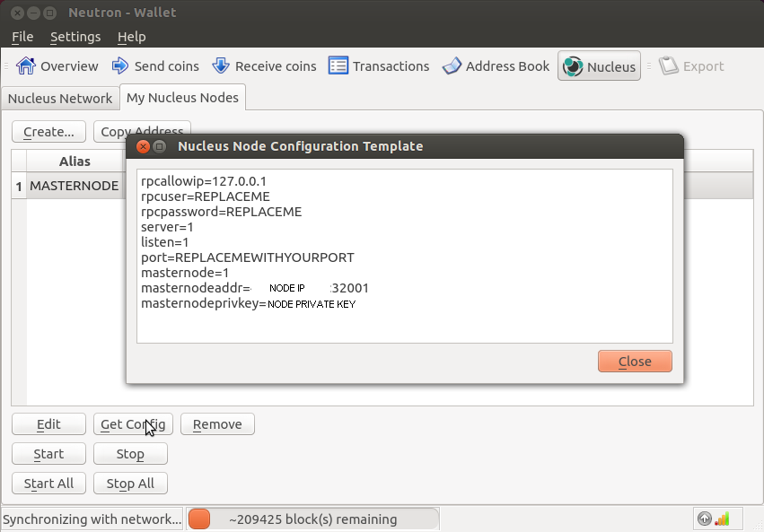The width and height of the screenshot is (764, 532).
Task: Open the Settings menu
Action: (x=75, y=37)
